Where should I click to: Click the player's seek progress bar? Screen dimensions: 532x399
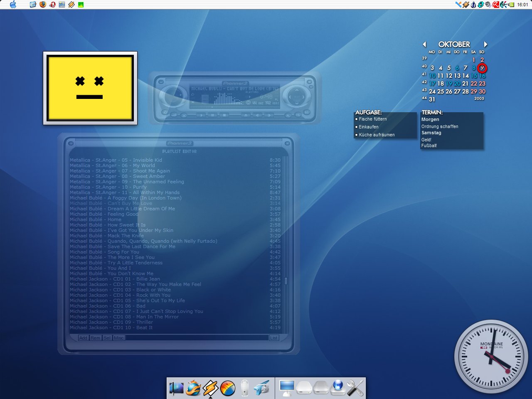pyautogui.click(x=235, y=107)
